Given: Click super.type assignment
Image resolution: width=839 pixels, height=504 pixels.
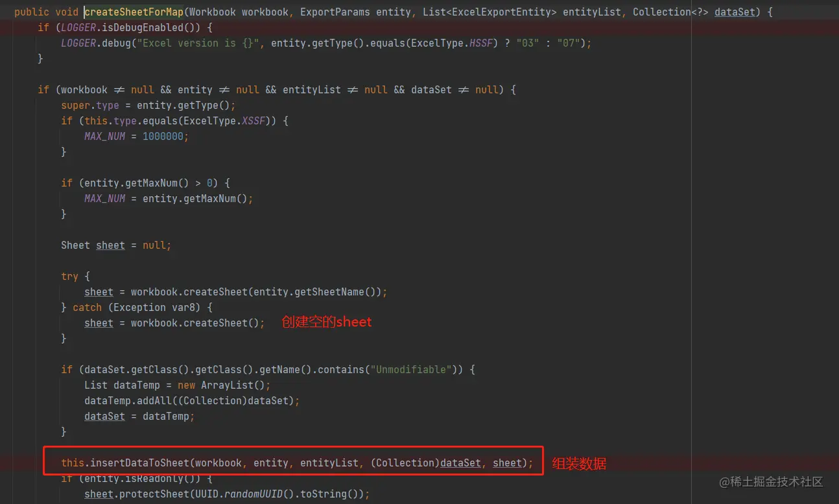Looking at the screenshot, I should pyautogui.click(x=148, y=105).
